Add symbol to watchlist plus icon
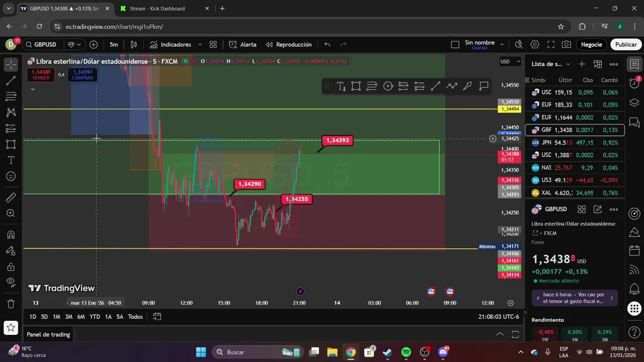The width and height of the screenshot is (644, 362). [x=582, y=64]
